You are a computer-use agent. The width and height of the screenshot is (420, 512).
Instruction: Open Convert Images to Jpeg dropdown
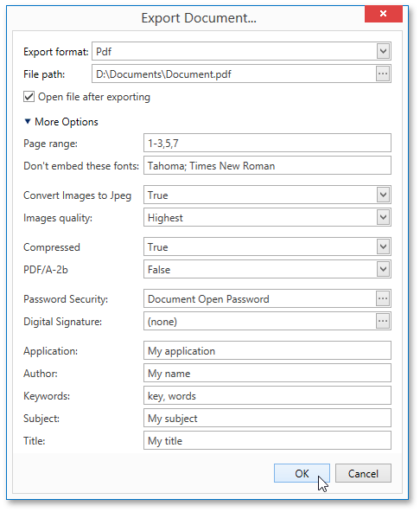coord(383,195)
